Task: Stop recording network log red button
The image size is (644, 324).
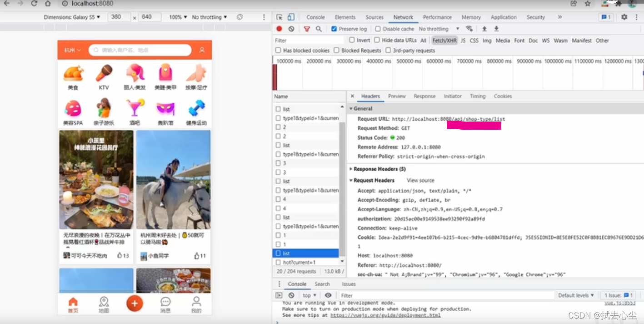Action: (x=279, y=29)
